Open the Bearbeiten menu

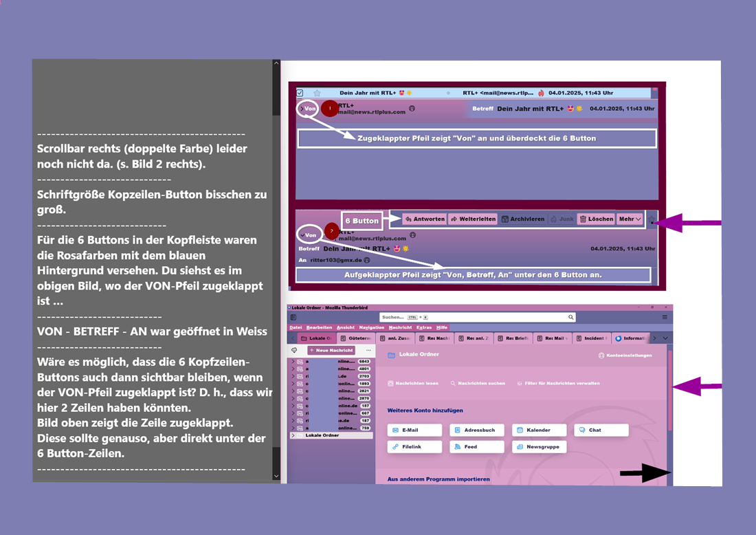point(319,327)
